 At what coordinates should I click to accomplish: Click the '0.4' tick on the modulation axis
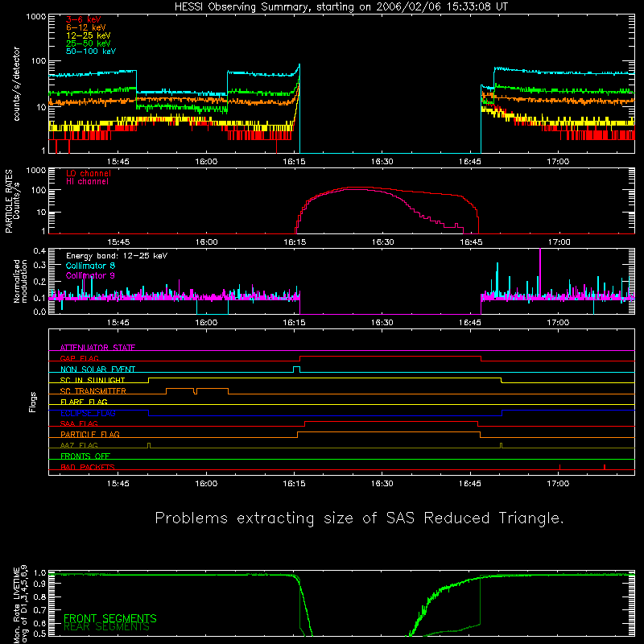pyautogui.click(x=39, y=251)
